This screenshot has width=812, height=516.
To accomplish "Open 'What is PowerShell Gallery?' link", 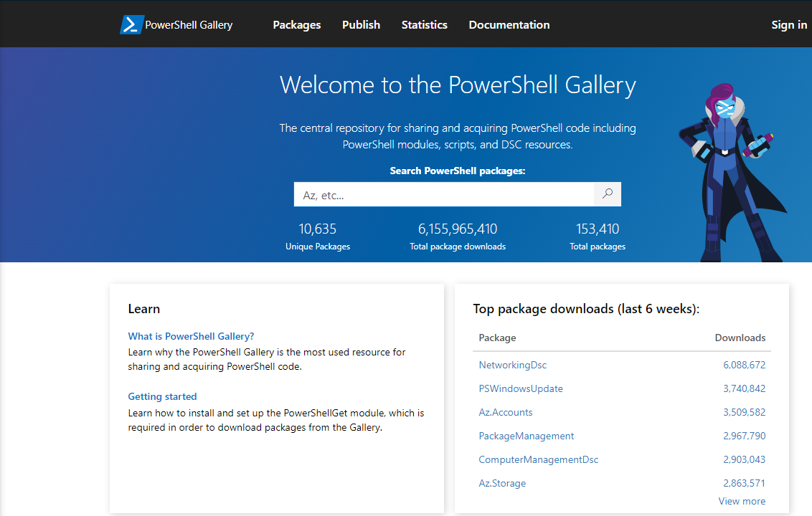I will coord(191,336).
